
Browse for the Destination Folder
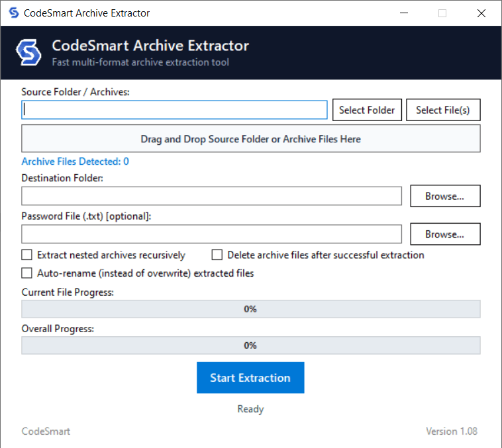pos(445,196)
